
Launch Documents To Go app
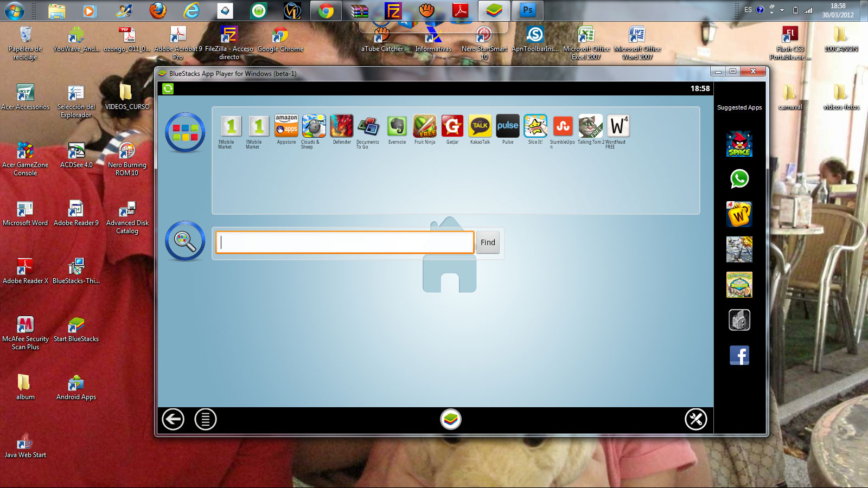pyautogui.click(x=369, y=126)
